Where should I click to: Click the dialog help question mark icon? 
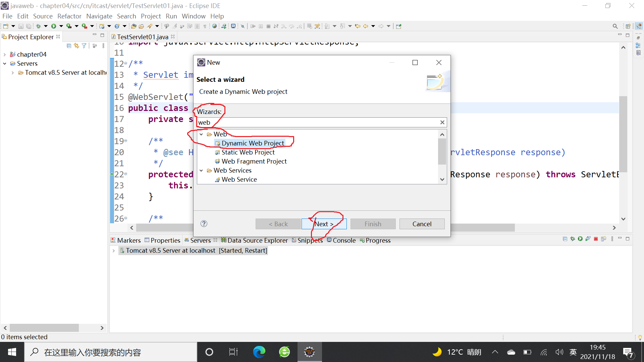click(204, 224)
